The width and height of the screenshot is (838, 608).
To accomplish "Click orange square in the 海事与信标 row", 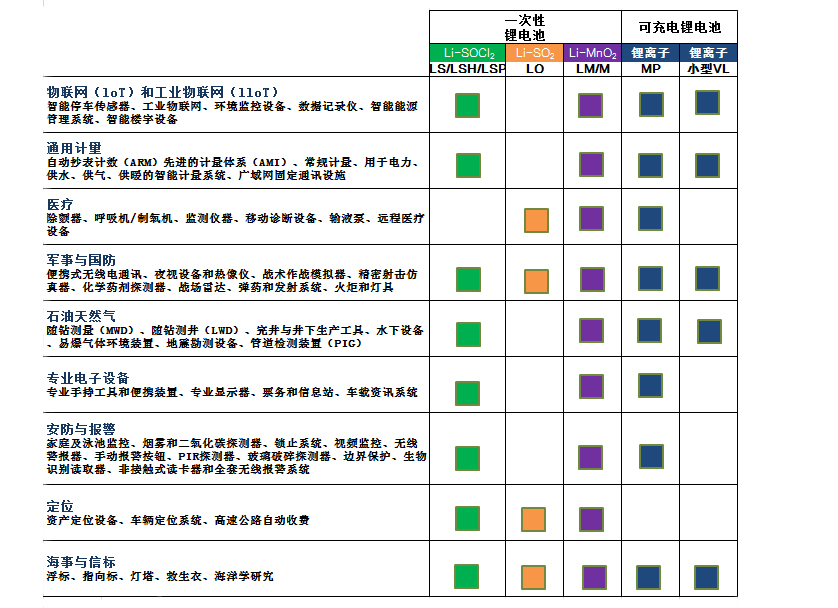I will tap(533, 578).
